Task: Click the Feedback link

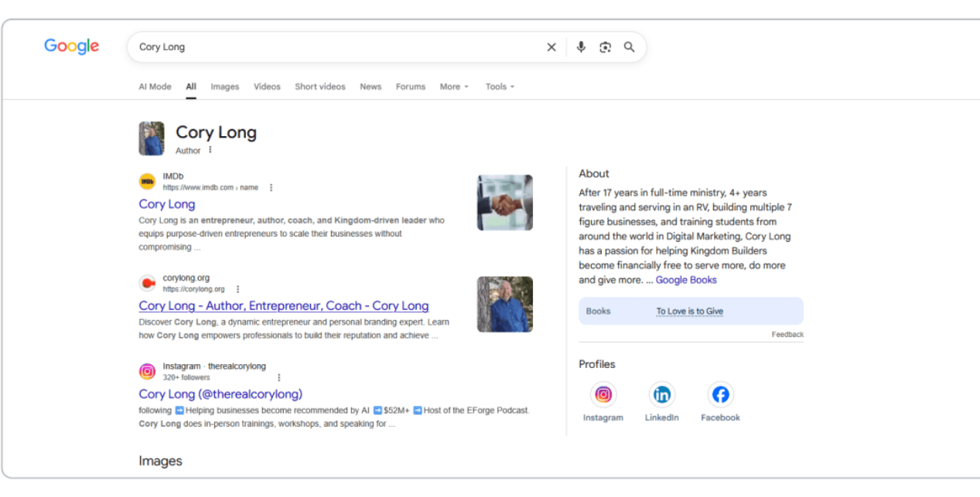Action: (787, 335)
